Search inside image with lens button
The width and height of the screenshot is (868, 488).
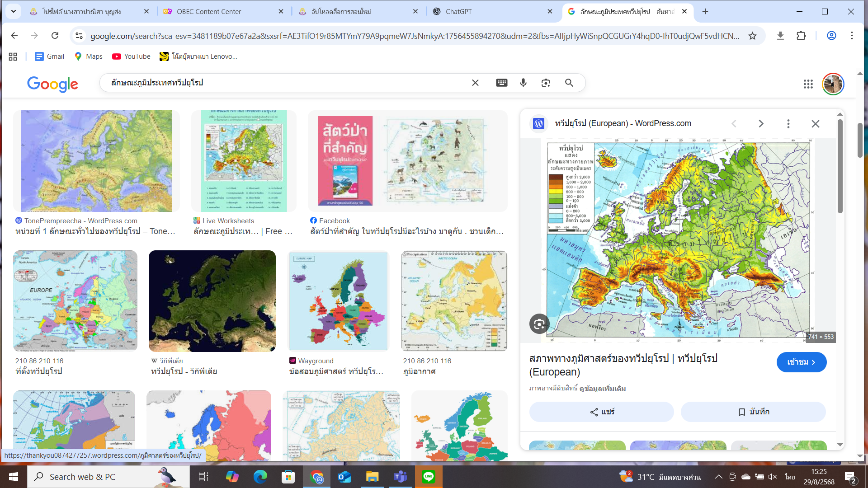pos(539,324)
